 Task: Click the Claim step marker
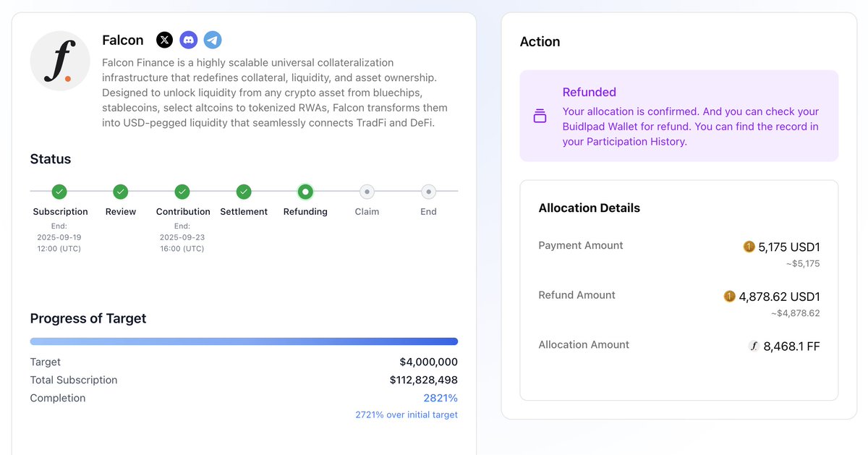[x=367, y=192]
